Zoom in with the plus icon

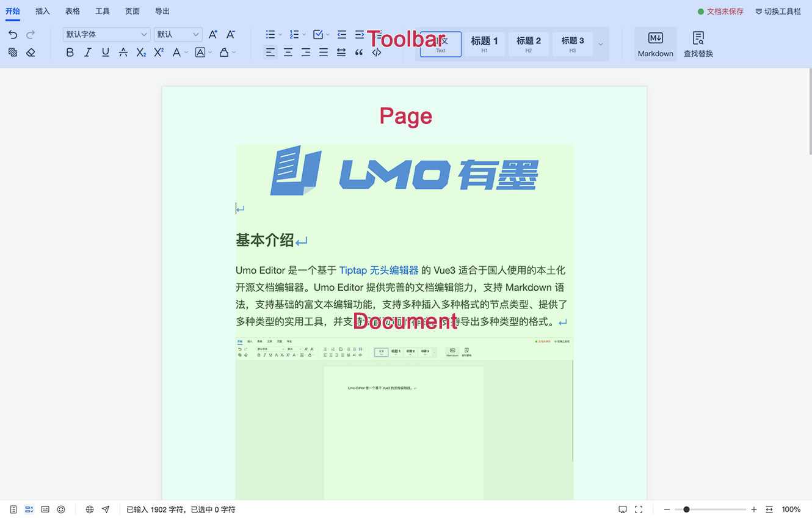[x=754, y=509]
